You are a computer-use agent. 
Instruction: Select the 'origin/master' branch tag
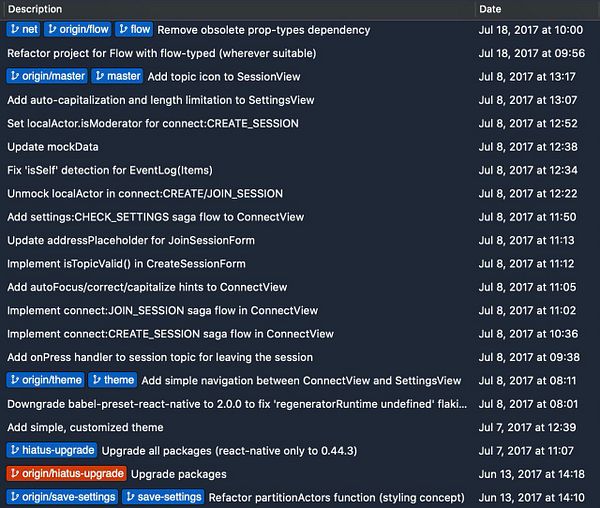coord(47,76)
